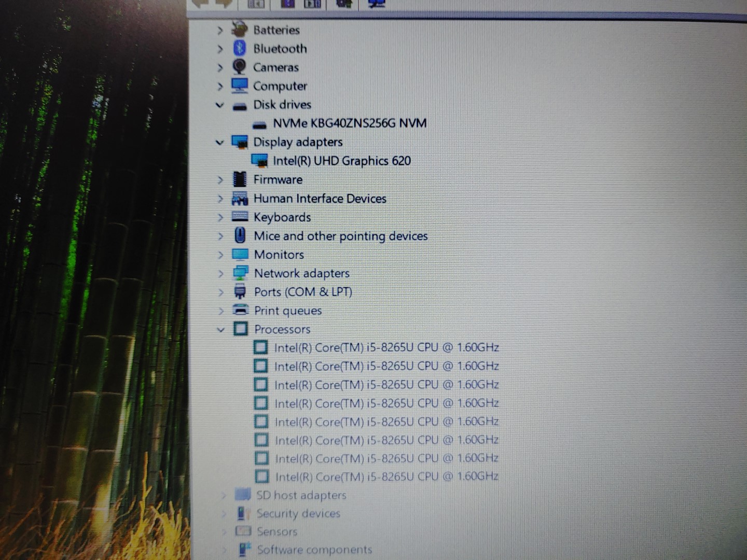The width and height of the screenshot is (747, 560).
Task: Click the Bluetooth device category icon
Action: coord(239,48)
